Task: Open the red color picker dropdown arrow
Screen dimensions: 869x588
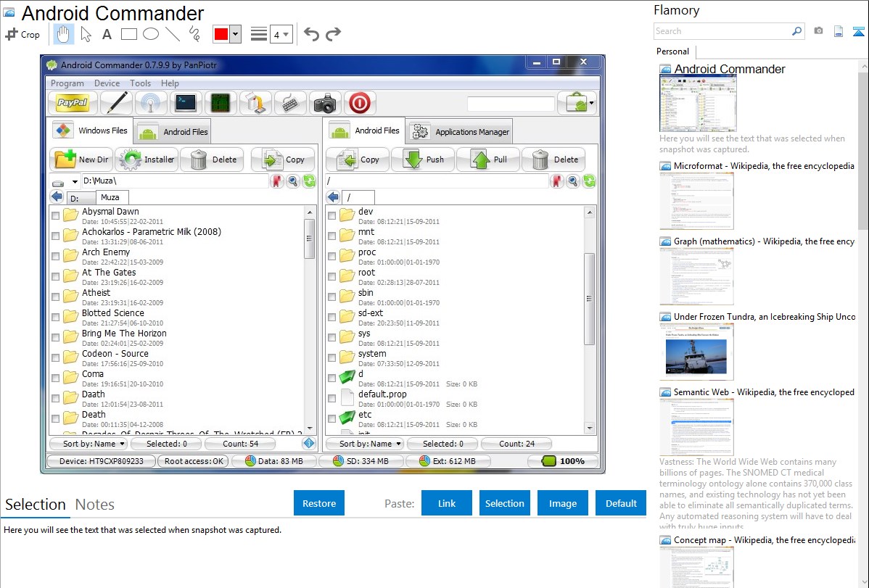Action: click(x=236, y=34)
